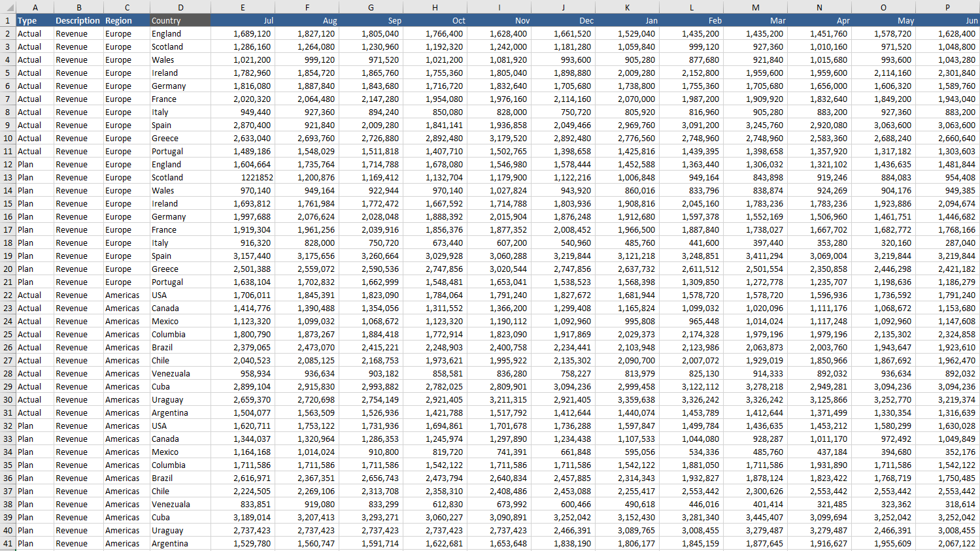The width and height of the screenshot is (980, 551).
Task: Select column A header
Action: [x=35, y=7]
